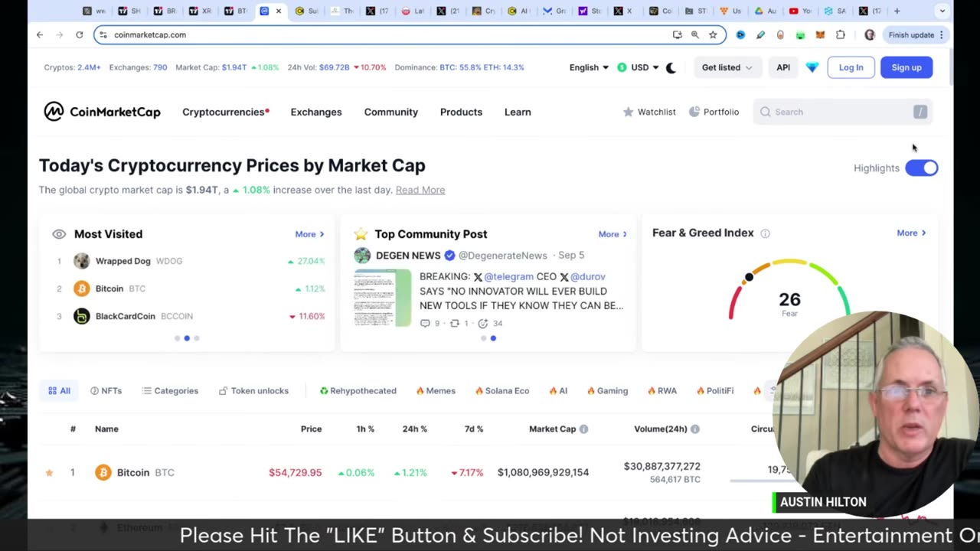Star Bitcoin row to favorite it
980x551 pixels.
[x=49, y=473]
